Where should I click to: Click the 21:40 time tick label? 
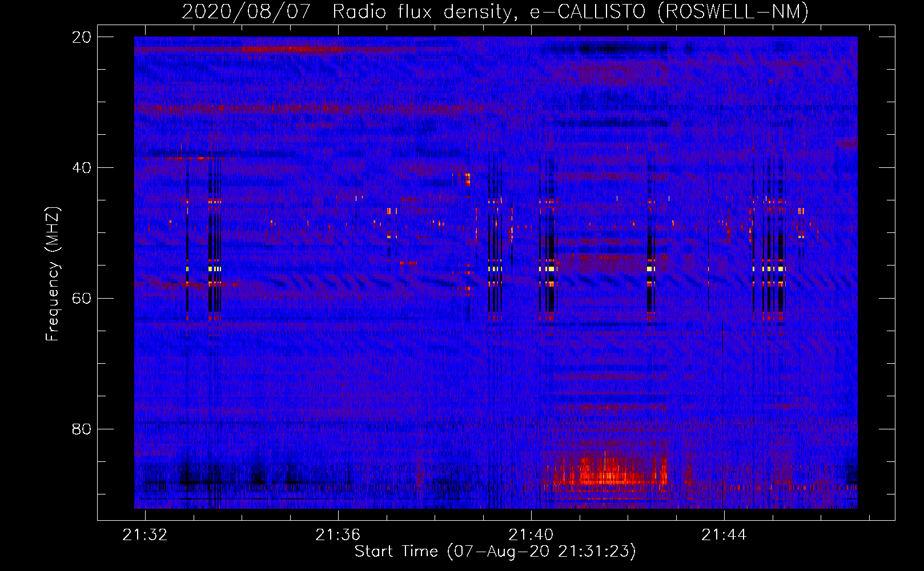pos(531,535)
